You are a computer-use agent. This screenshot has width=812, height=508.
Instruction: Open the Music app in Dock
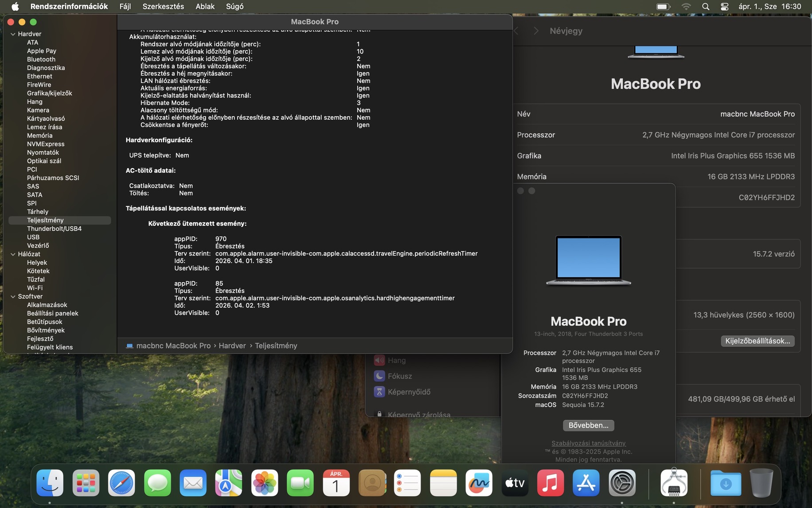[x=550, y=483]
